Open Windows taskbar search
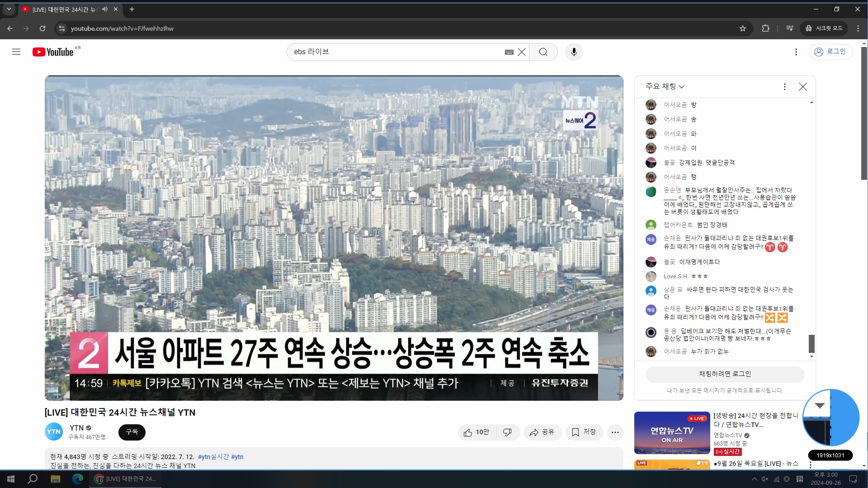868x488 pixels. (33, 479)
